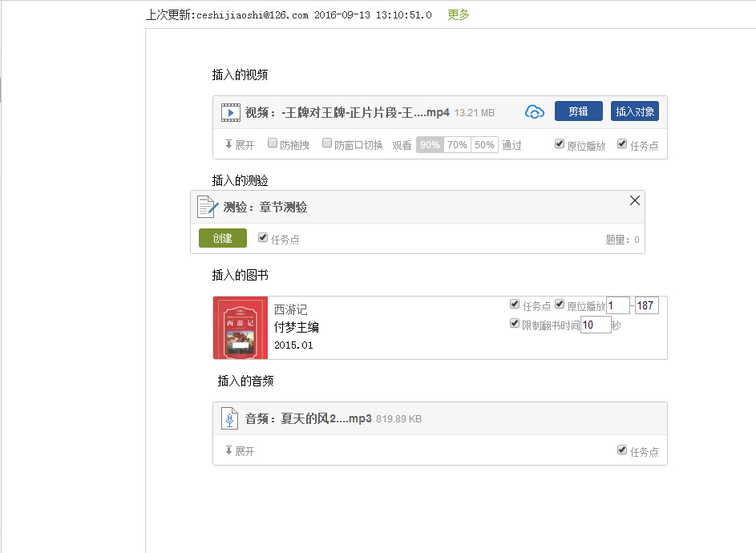Click the green 创建 button

tap(223, 238)
